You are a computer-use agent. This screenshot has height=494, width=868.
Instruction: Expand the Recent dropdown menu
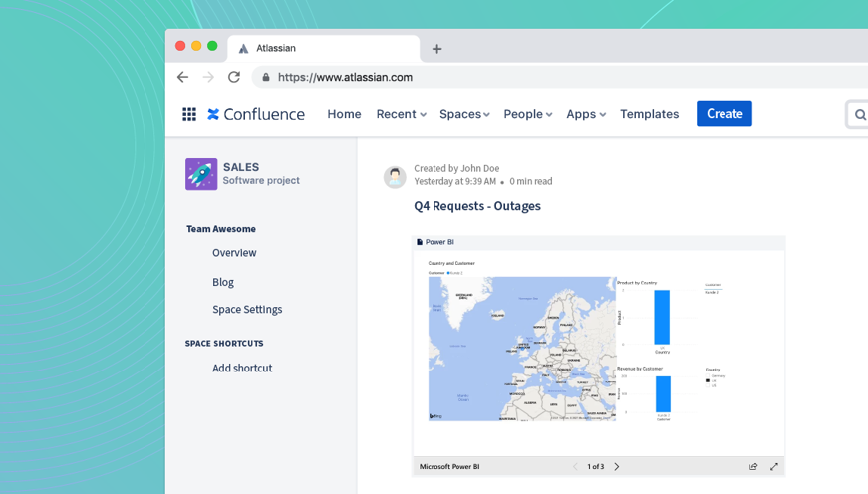(401, 114)
